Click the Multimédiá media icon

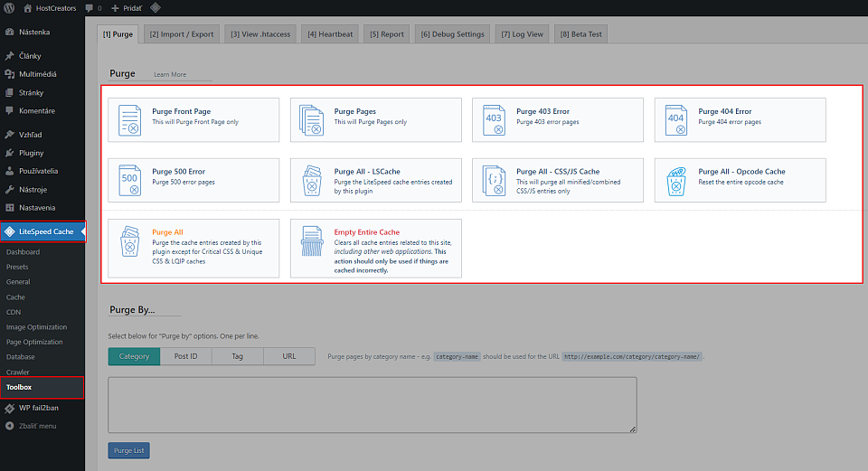[9, 74]
